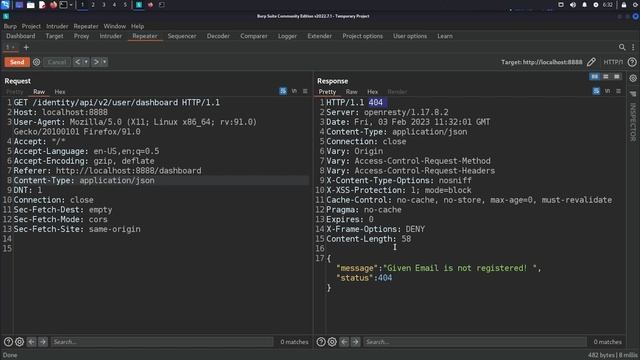Image resolution: width=640 pixels, height=360 pixels.
Task: Switch to the Proxy tool tab
Action: pyautogui.click(x=81, y=36)
